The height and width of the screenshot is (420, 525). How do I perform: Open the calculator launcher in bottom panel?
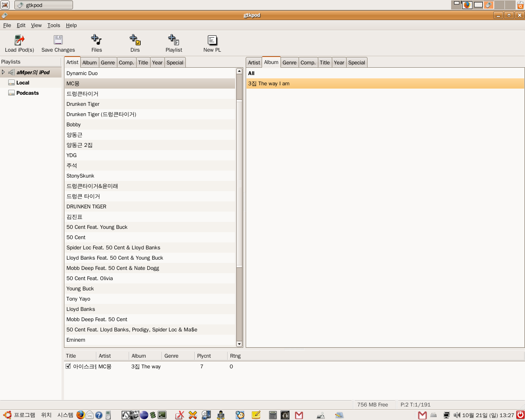[273, 415]
